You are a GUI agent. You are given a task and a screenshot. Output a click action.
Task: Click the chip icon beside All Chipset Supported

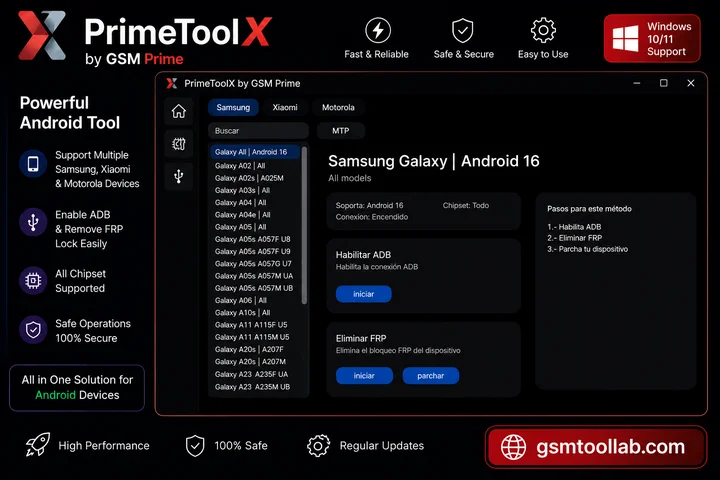[33, 280]
